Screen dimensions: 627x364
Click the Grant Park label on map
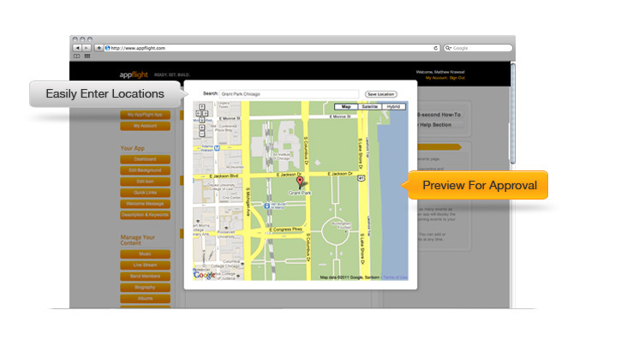tap(300, 193)
